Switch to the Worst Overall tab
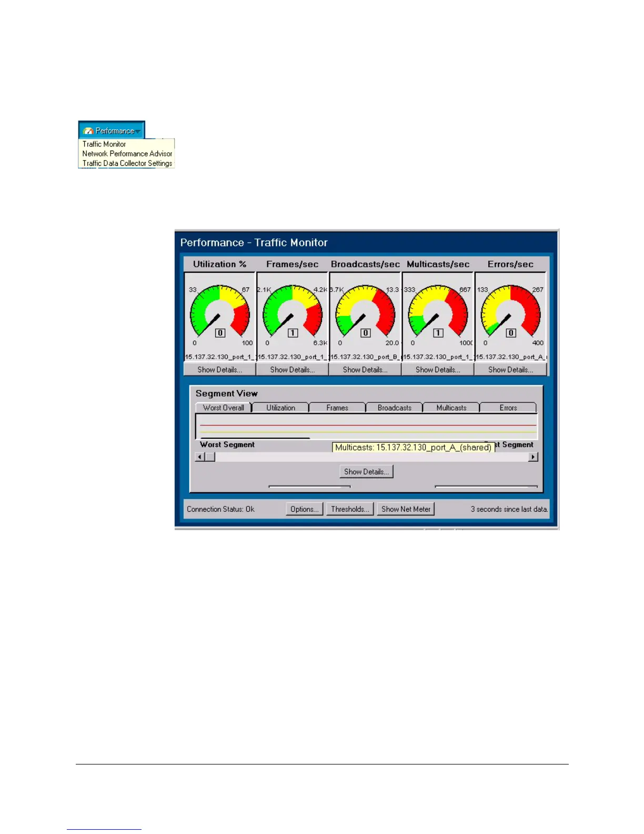 pyautogui.click(x=224, y=408)
